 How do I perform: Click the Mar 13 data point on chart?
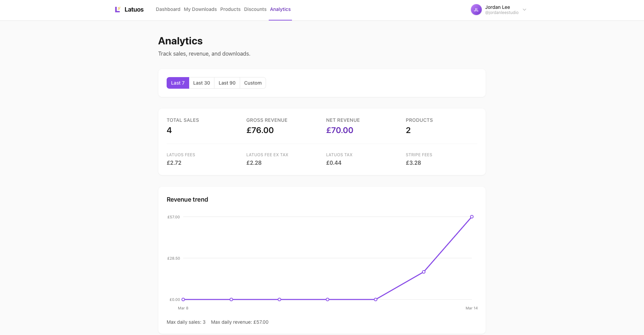423,272
